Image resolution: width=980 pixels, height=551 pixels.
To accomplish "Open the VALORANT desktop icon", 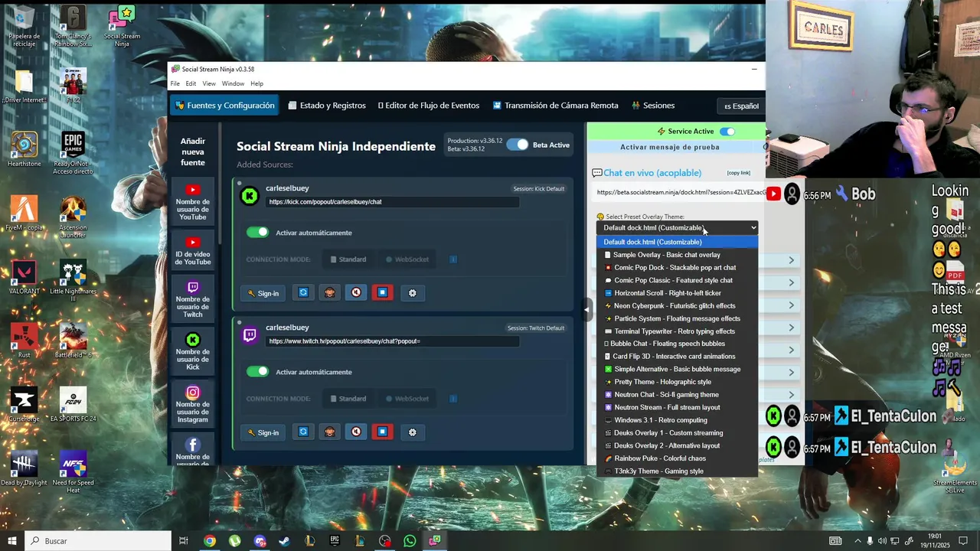I will (24, 278).
